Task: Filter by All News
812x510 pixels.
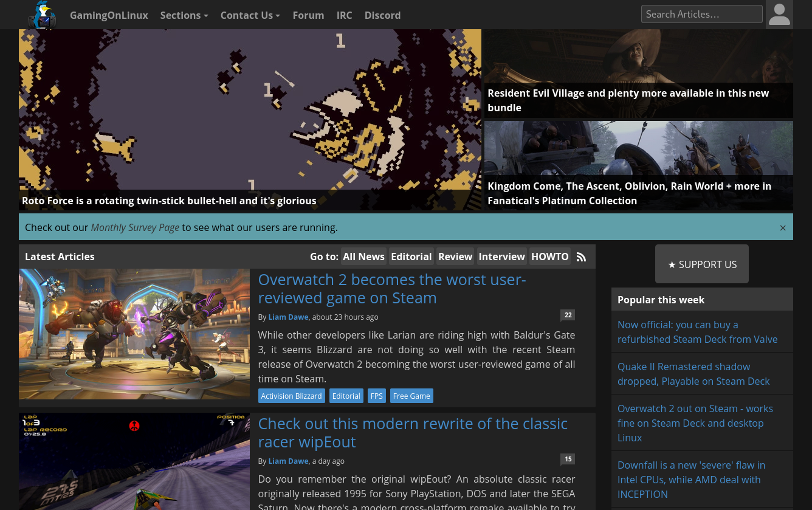Action: [363, 257]
